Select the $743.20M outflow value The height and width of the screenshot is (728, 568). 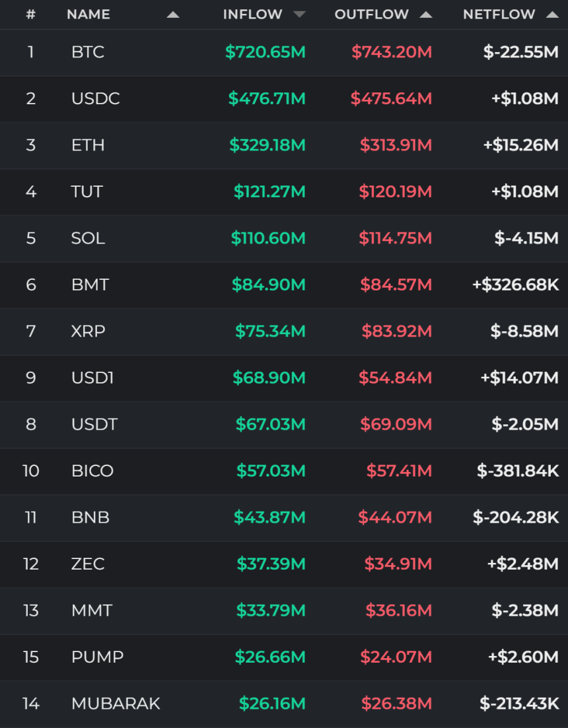pos(392,52)
